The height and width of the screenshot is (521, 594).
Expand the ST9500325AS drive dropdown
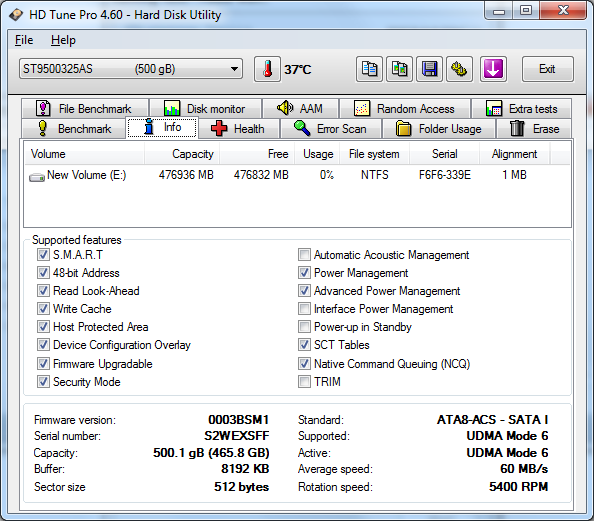pyautogui.click(x=131, y=69)
